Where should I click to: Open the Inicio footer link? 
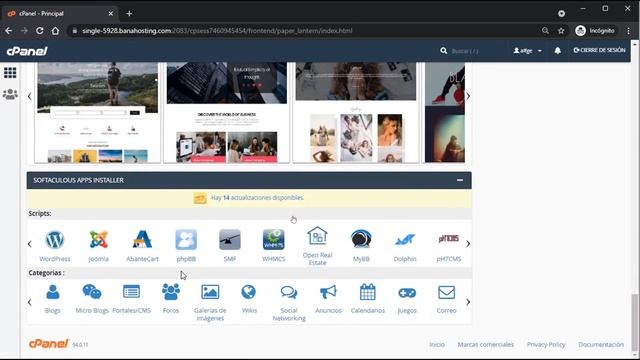437,344
